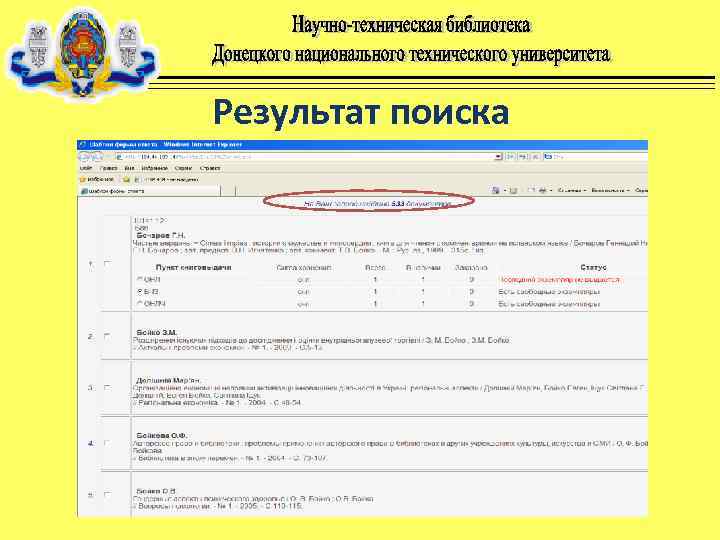720x540 pixels.
Task: Click the IE back navigation button
Action: [85, 157]
